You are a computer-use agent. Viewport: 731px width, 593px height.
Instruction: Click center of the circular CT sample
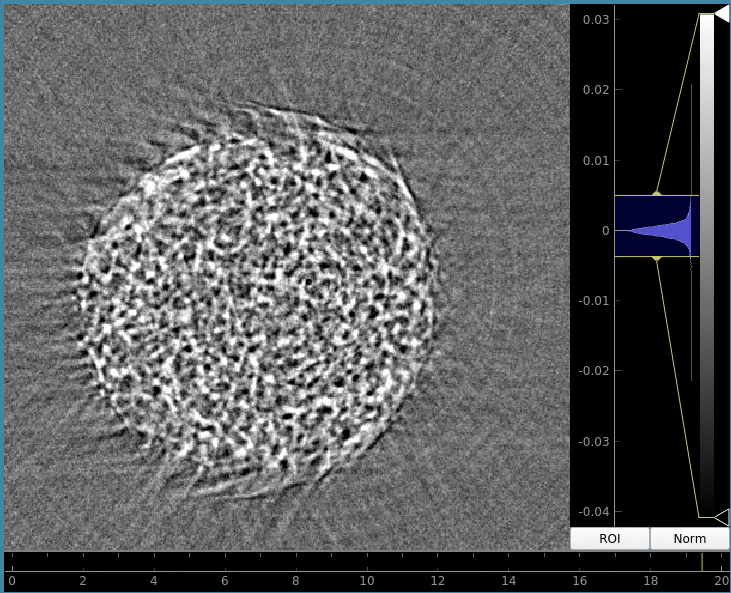[x=255, y=300]
